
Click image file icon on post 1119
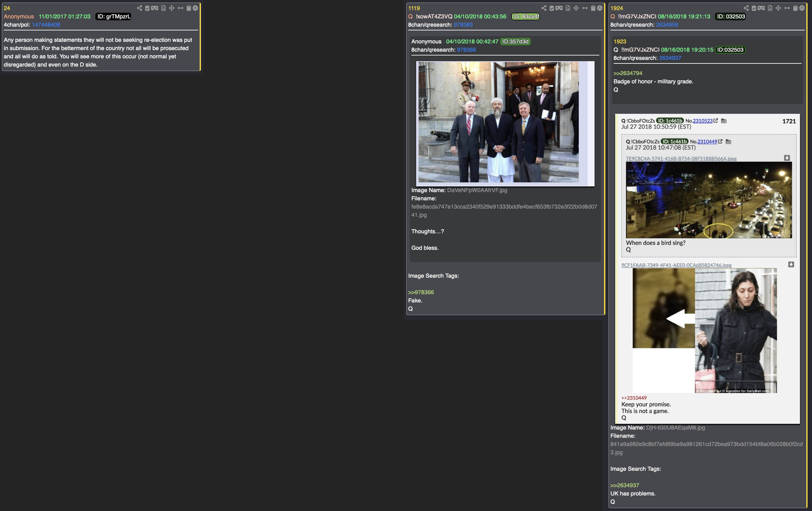coord(568,8)
